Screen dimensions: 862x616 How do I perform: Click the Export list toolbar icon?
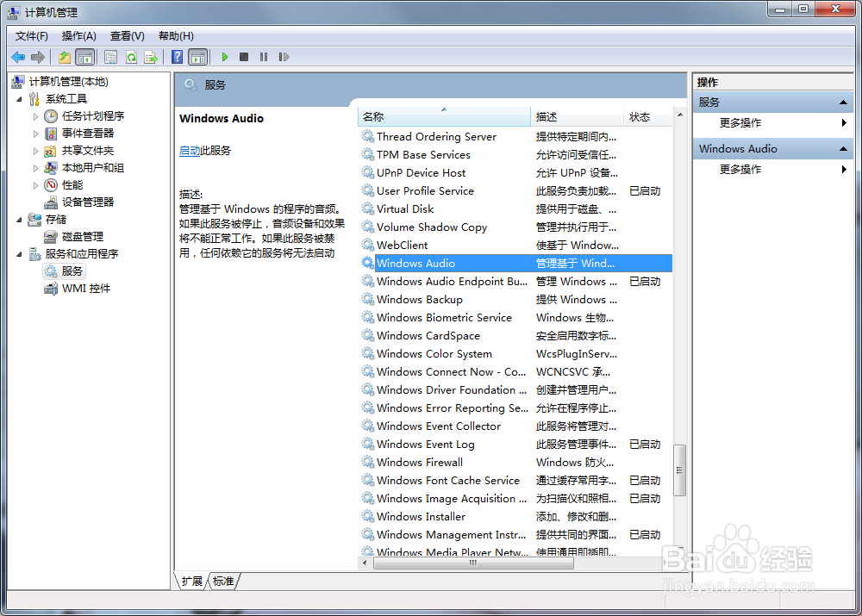(x=151, y=57)
